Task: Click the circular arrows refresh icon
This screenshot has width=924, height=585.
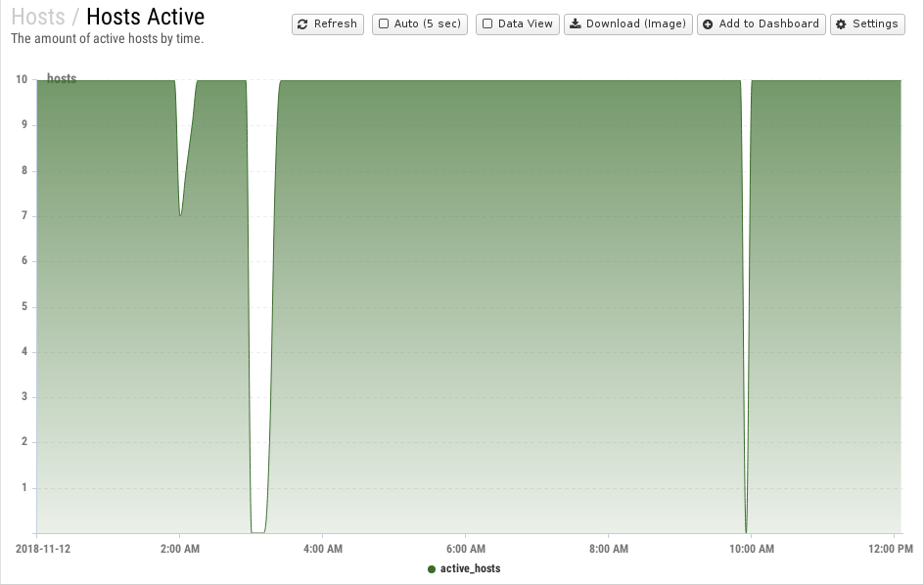Action: 302,24
